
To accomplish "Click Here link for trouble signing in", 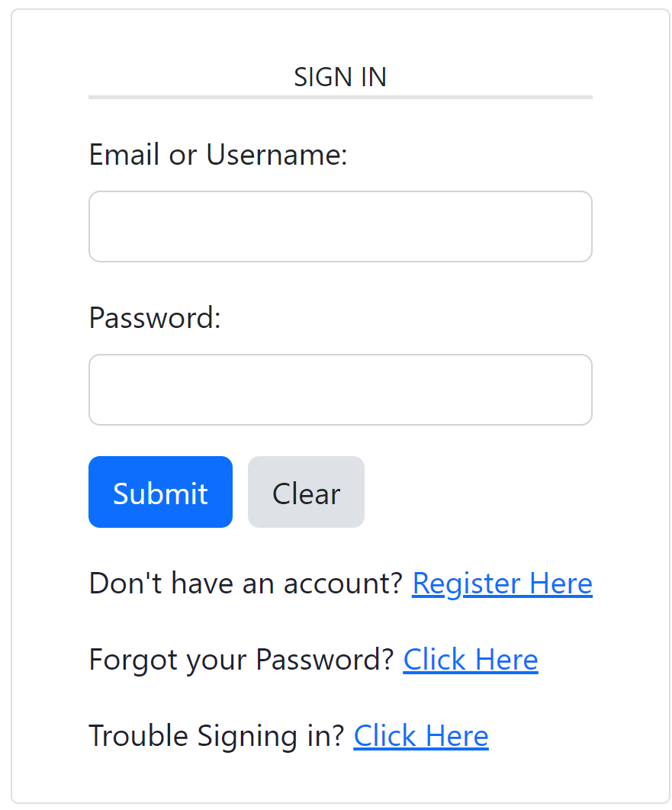I will coord(420,736).
